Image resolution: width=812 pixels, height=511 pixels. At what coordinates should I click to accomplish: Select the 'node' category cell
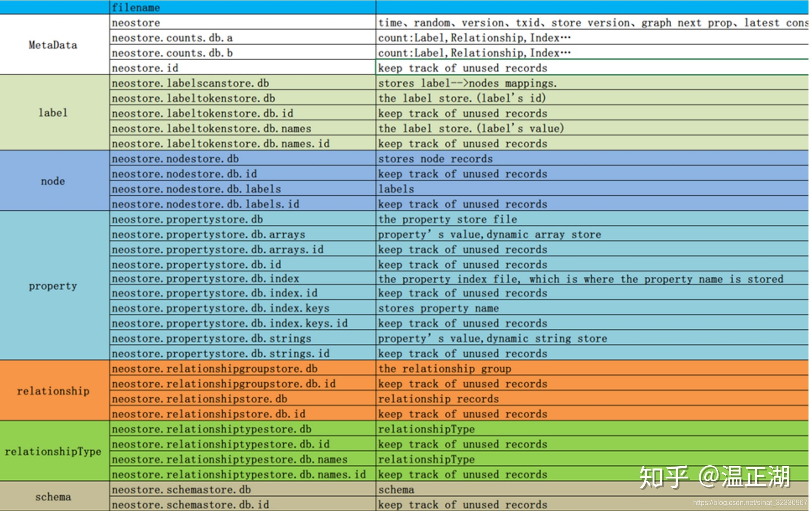(x=55, y=181)
